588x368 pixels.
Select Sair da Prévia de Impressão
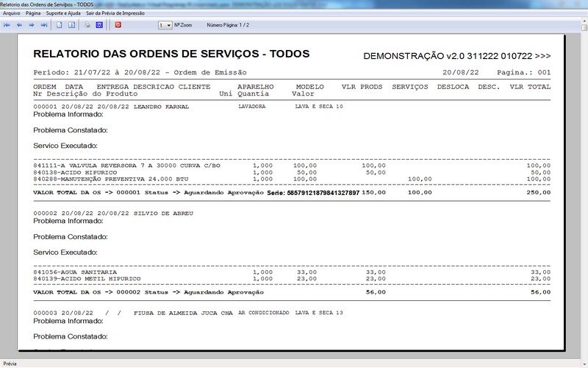point(115,13)
